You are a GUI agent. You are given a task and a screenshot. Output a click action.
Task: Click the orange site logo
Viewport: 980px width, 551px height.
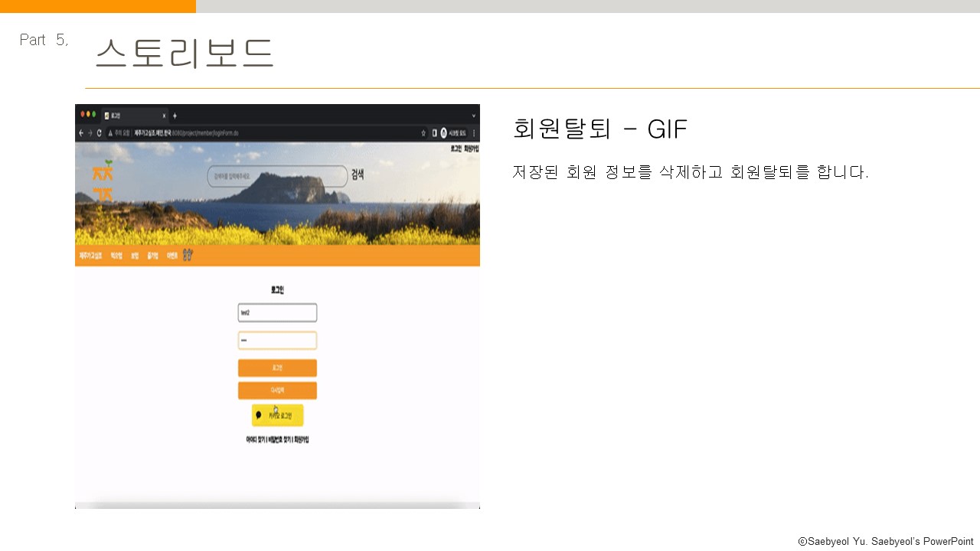[103, 181]
